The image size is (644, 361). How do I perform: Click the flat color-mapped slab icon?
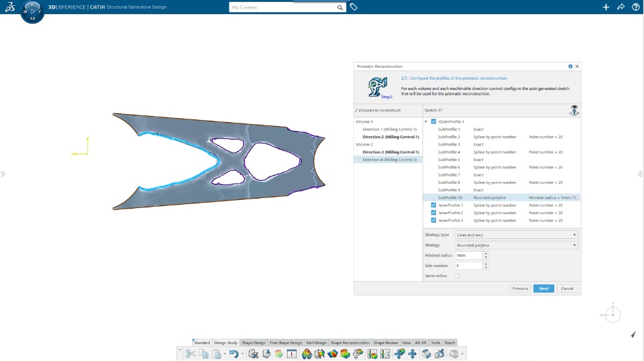click(332, 354)
